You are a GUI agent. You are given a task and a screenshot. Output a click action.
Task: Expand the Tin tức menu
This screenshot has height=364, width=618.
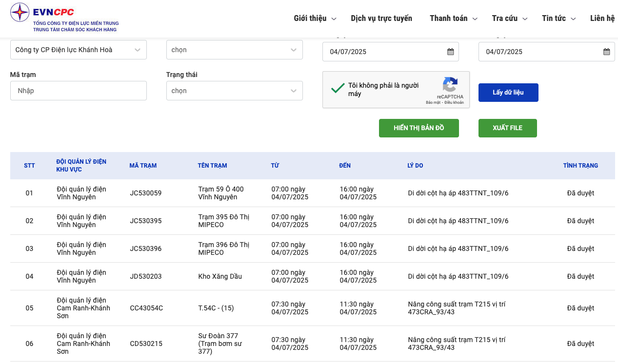pyautogui.click(x=558, y=19)
